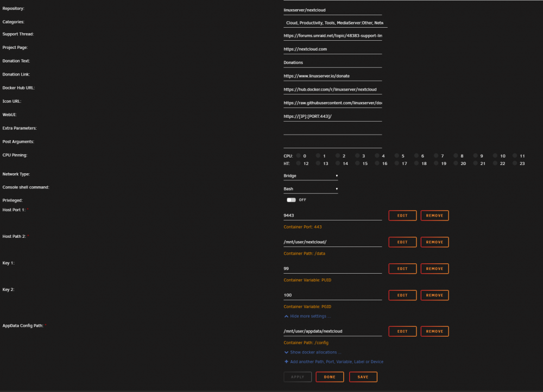
Task: Click EDIT for /mnt/user/nextcloud/ path
Action: click(402, 242)
